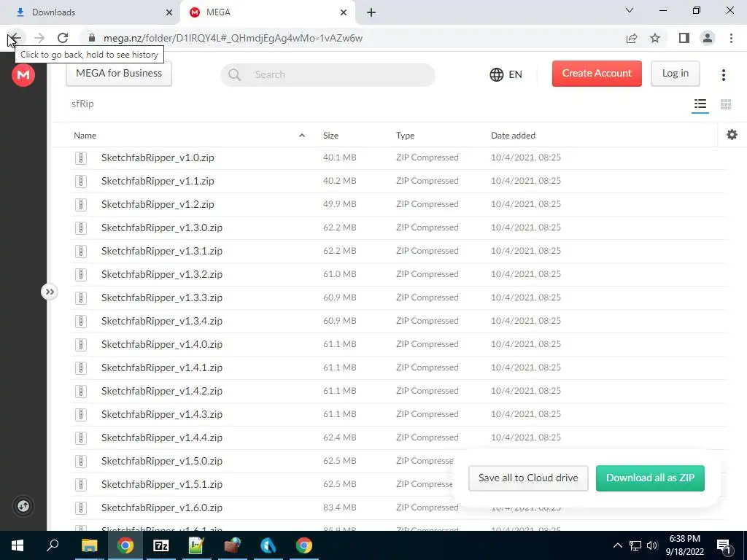Click the address bar URL

(x=233, y=38)
